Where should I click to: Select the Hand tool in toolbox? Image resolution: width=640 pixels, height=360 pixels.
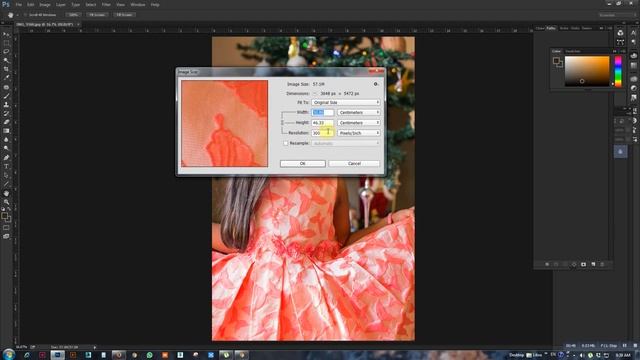click(x=6, y=193)
